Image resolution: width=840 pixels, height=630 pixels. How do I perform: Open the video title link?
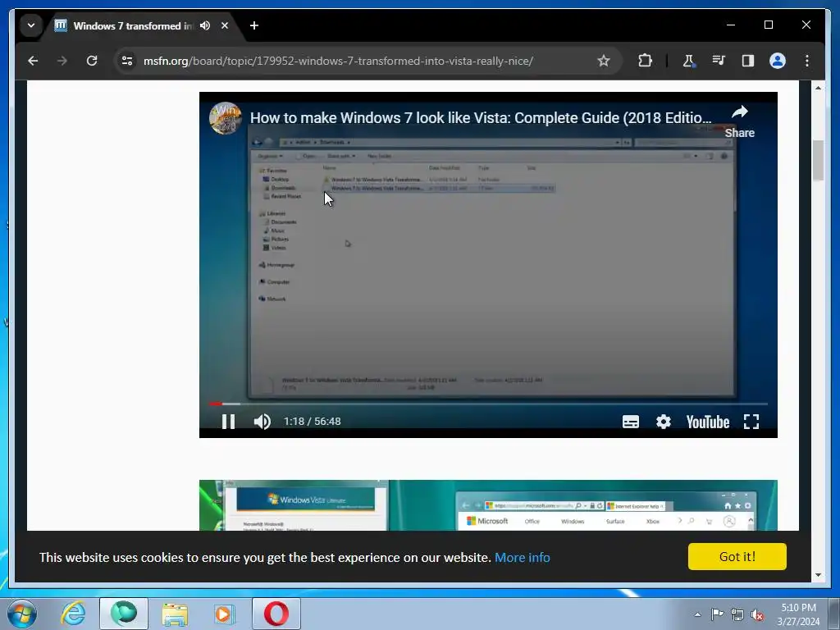pyautogui.click(x=481, y=118)
